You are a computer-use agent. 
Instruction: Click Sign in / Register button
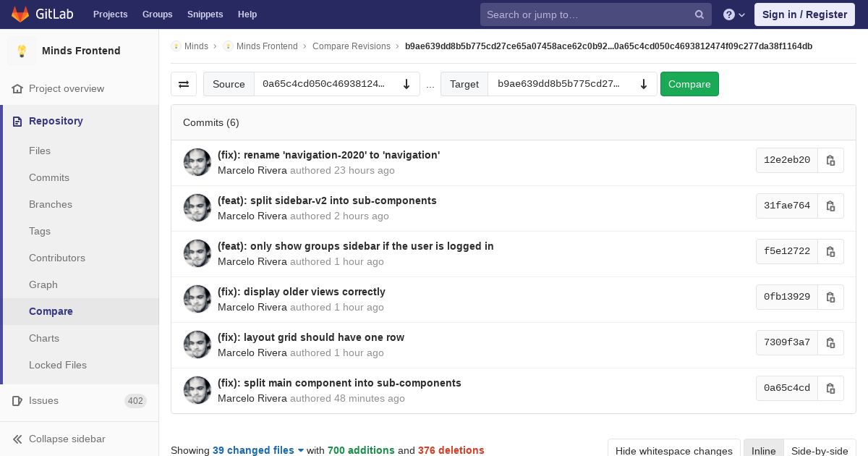pyautogui.click(x=804, y=14)
